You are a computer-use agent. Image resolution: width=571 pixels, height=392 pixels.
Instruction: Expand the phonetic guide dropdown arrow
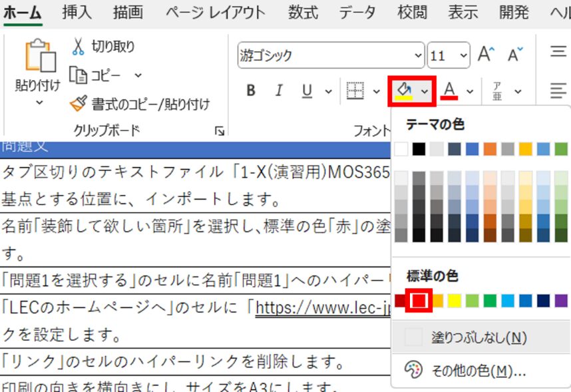(518, 91)
